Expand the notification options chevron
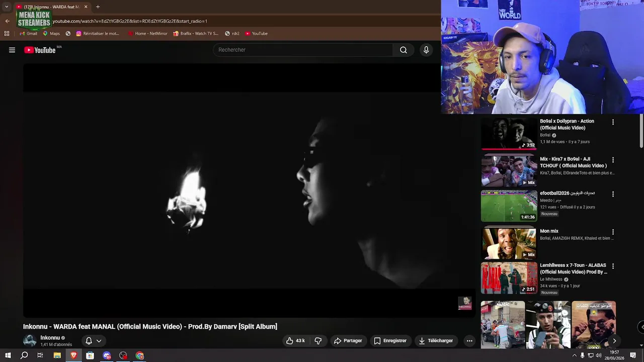This screenshot has width=644, height=362. pyautogui.click(x=99, y=340)
